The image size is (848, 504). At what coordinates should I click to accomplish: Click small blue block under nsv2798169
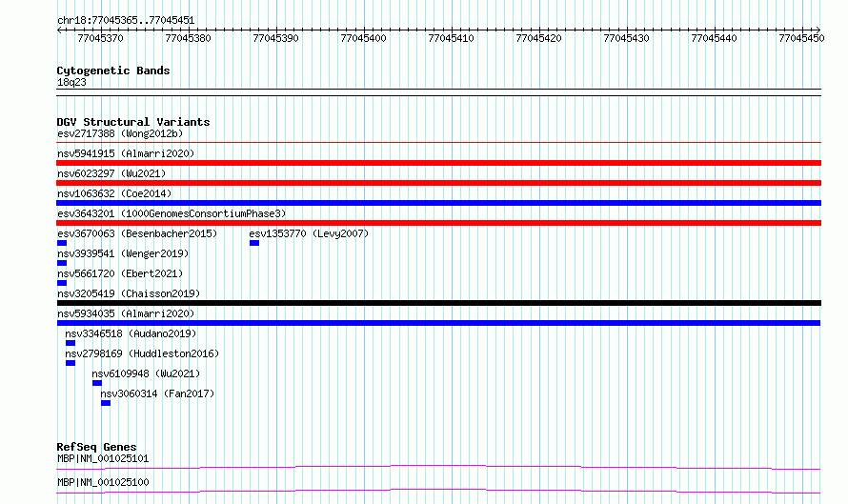[x=71, y=363]
